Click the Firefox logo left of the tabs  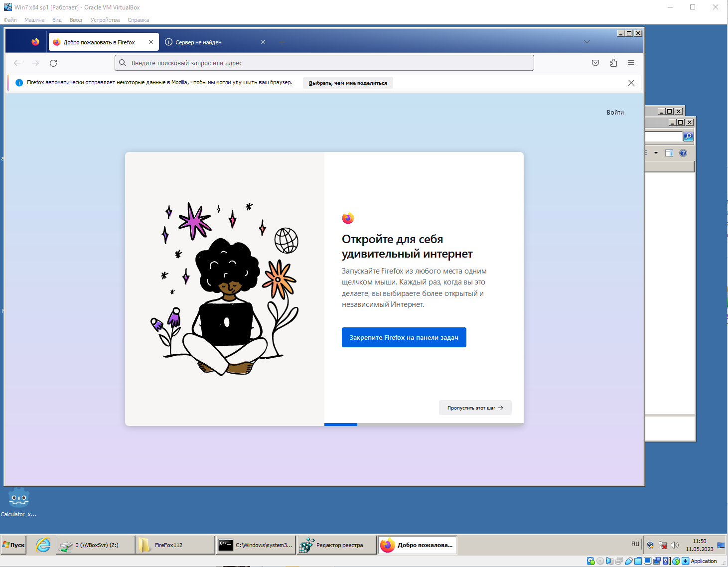[35, 42]
